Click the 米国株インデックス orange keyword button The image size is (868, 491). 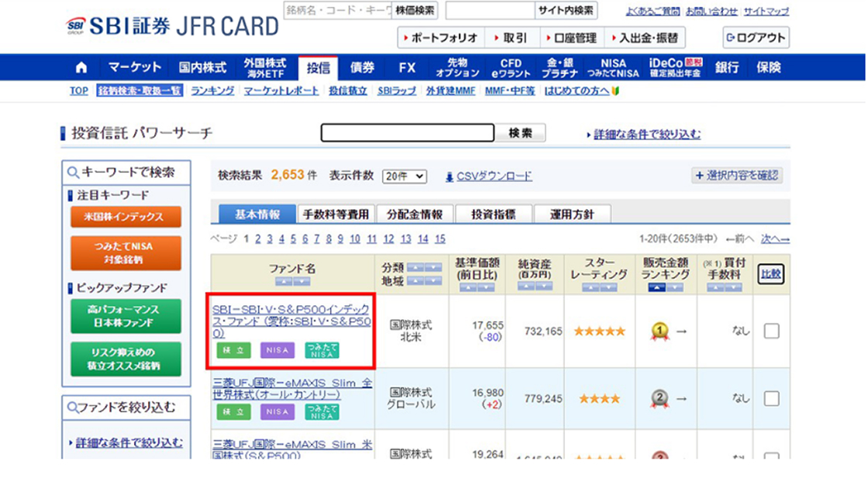(x=125, y=217)
